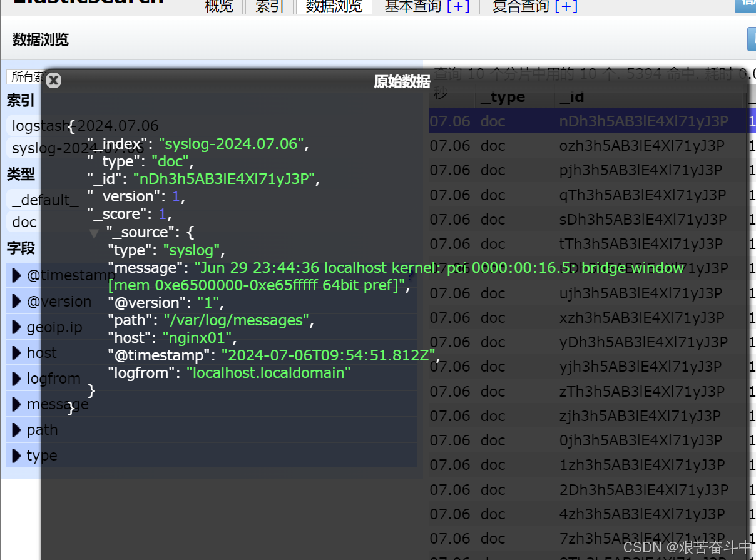Expand the host field arrow

[x=17, y=353]
